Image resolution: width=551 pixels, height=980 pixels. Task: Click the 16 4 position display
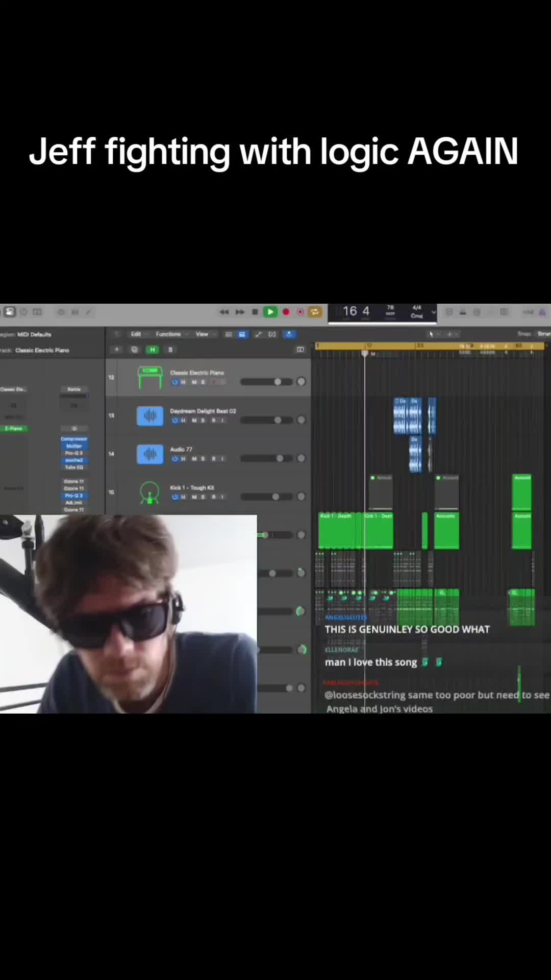356,311
